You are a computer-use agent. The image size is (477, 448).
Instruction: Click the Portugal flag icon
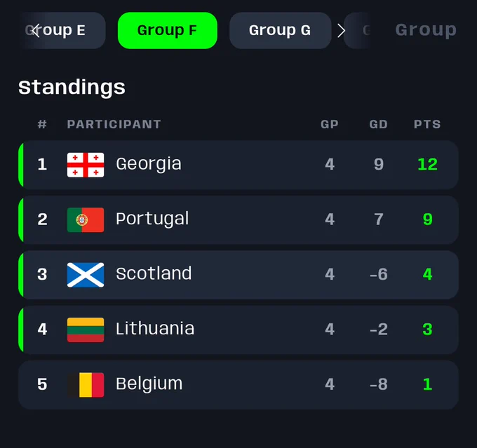pos(86,220)
